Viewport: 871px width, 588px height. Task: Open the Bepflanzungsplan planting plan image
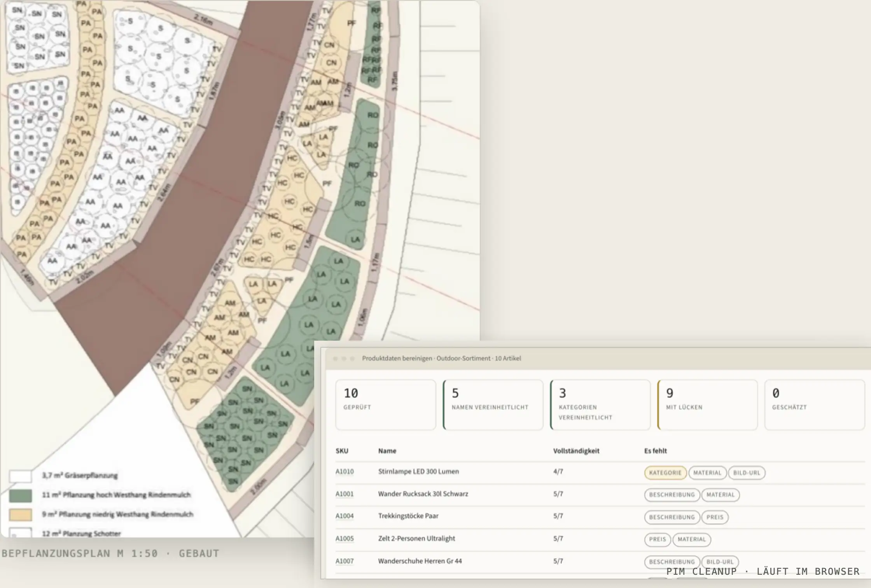tap(240, 268)
